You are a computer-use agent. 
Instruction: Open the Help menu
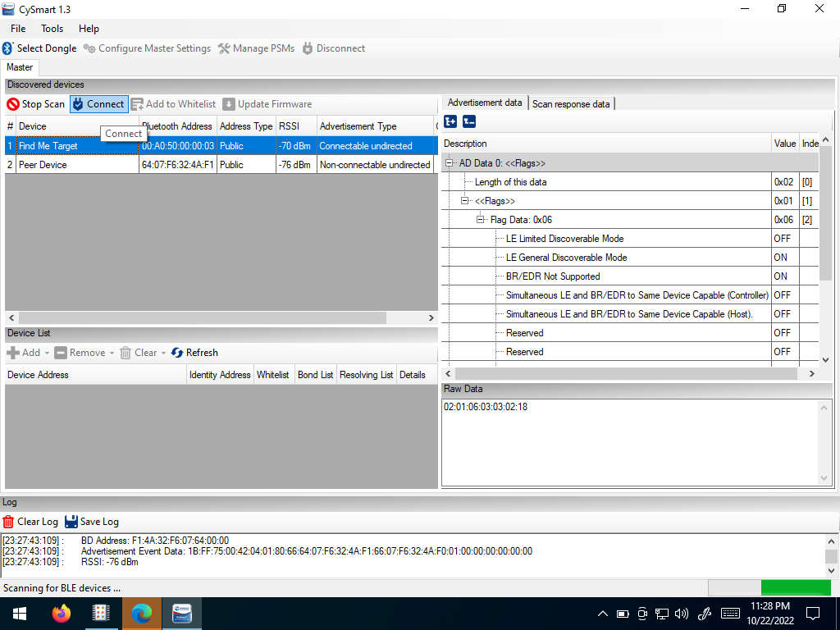point(89,29)
